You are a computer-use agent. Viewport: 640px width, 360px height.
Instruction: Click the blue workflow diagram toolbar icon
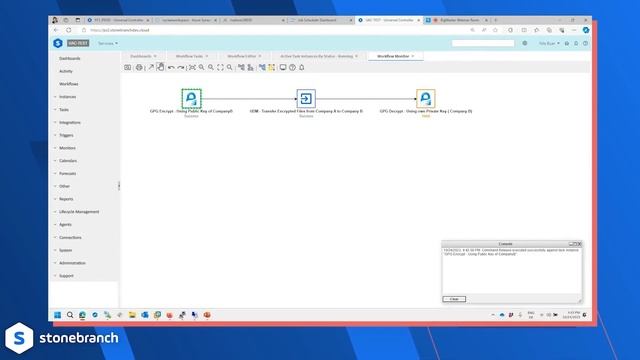click(262, 67)
